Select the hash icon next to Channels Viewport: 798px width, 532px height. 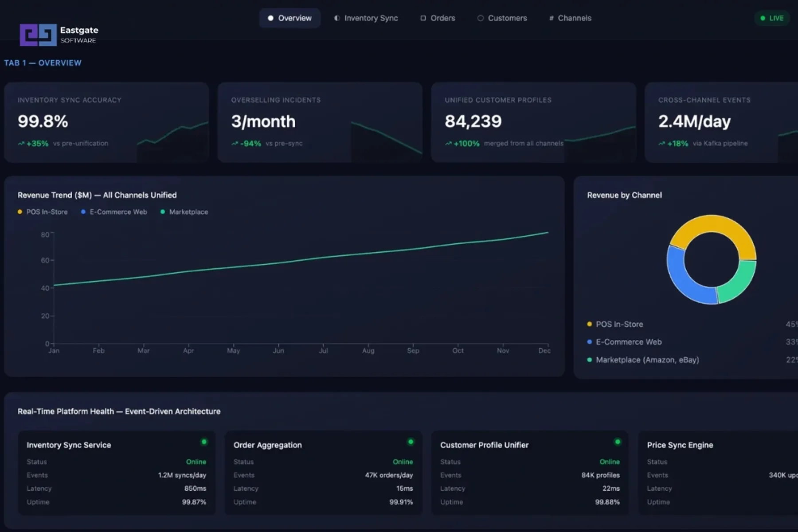[x=551, y=18]
